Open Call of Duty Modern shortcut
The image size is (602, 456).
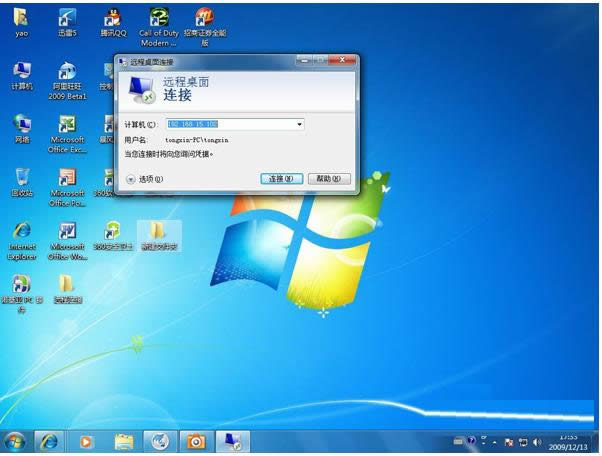(159, 19)
